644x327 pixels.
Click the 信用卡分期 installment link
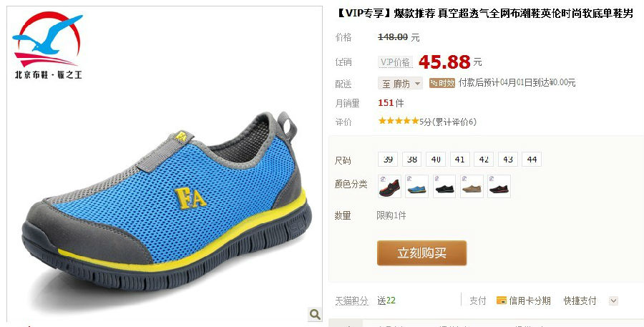[530, 301]
